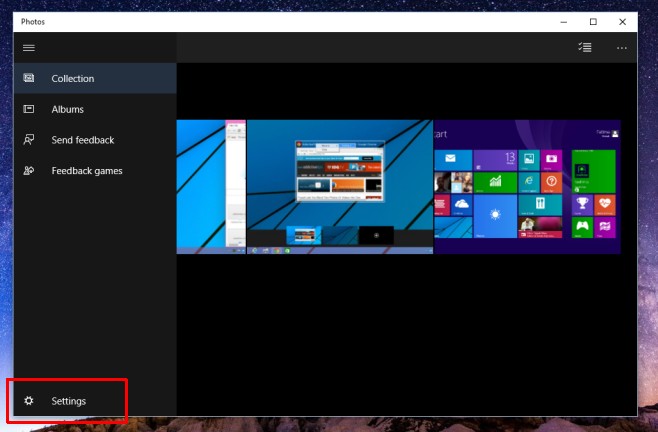The width and height of the screenshot is (658, 432).
Task: Maximize the Photos app window
Action: click(x=593, y=21)
